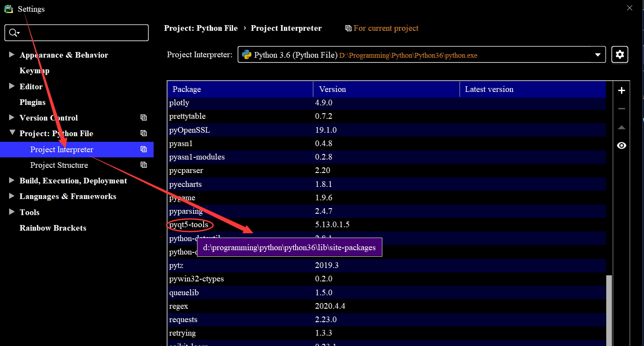The height and width of the screenshot is (346, 644).
Task: Click the search magnifier icon in settings
Action: coord(14,33)
